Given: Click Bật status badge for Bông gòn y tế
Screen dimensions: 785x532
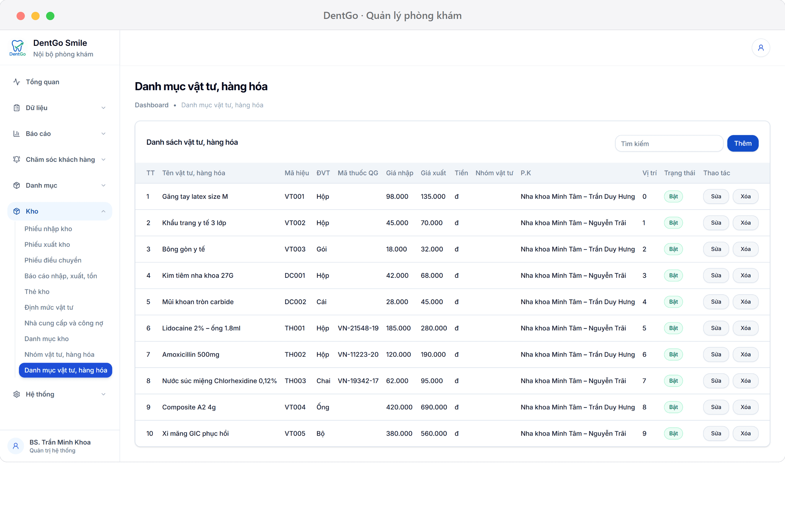Looking at the screenshot, I should [x=673, y=249].
